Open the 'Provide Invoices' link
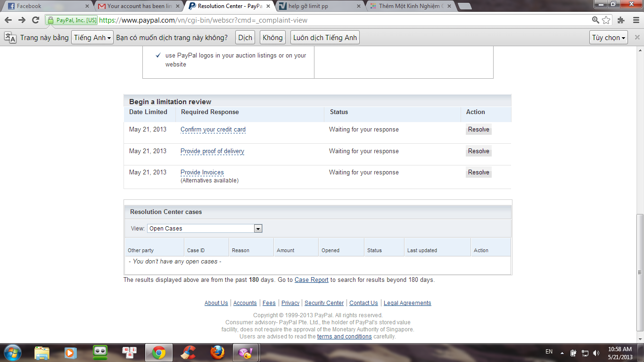 [202, 173]
